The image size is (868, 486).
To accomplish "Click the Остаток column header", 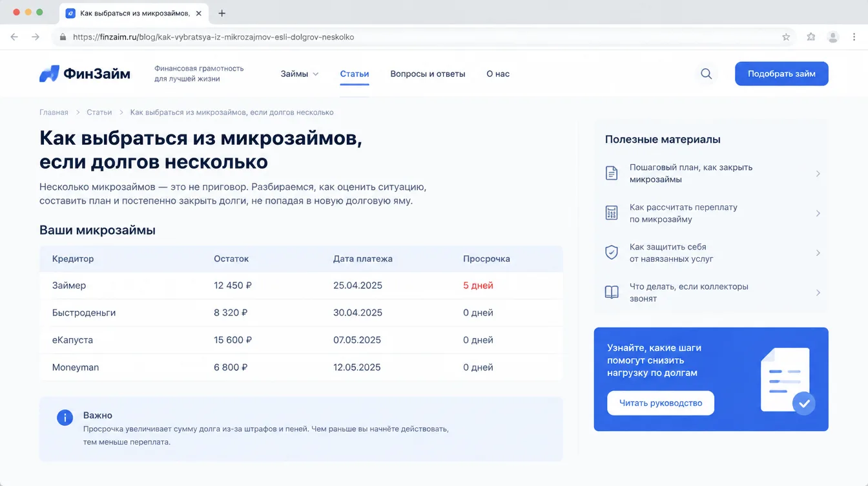I will tap(231, 259).
